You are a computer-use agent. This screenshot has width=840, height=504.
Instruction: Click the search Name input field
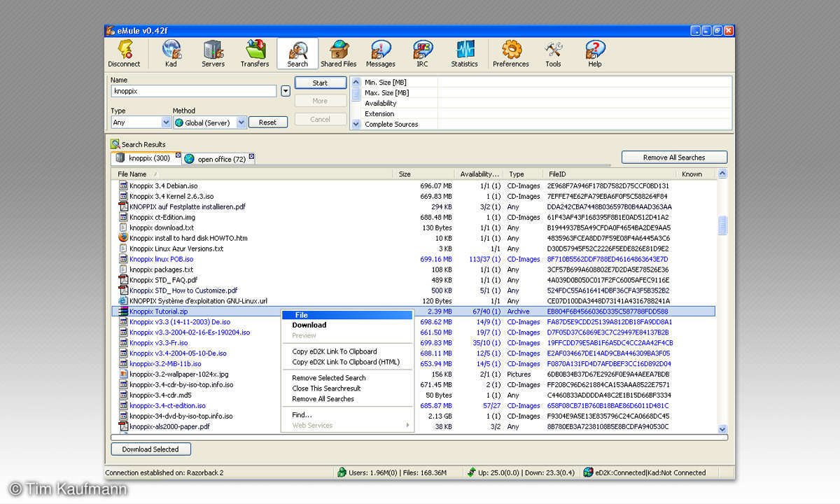194,91
